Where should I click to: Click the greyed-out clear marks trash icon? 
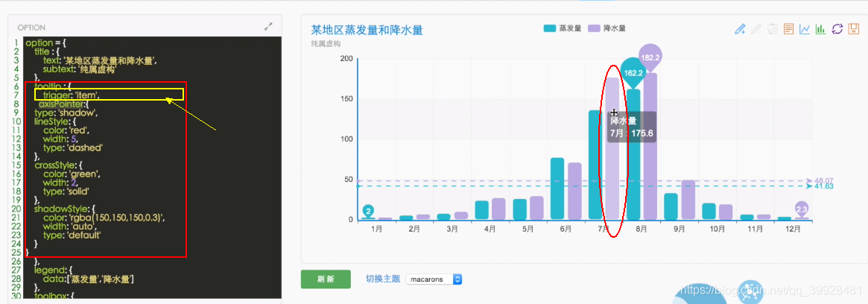tap(773, 29)
